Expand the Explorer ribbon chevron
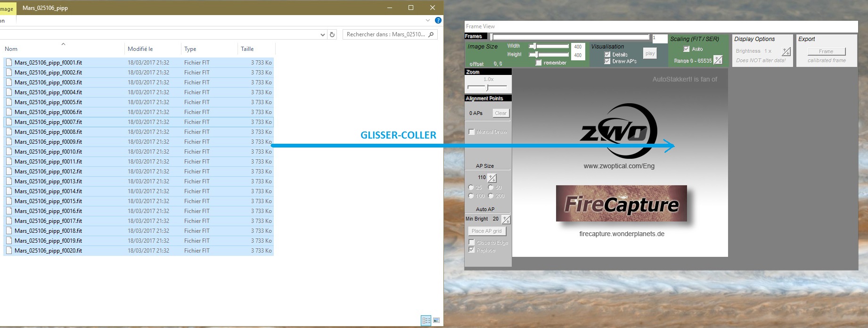 tap(428, 20)
